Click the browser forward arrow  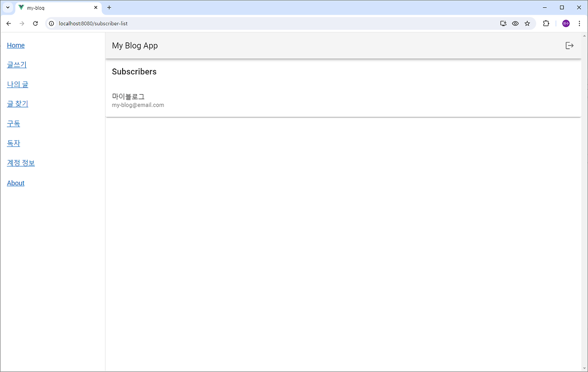[x=22, y=23]
